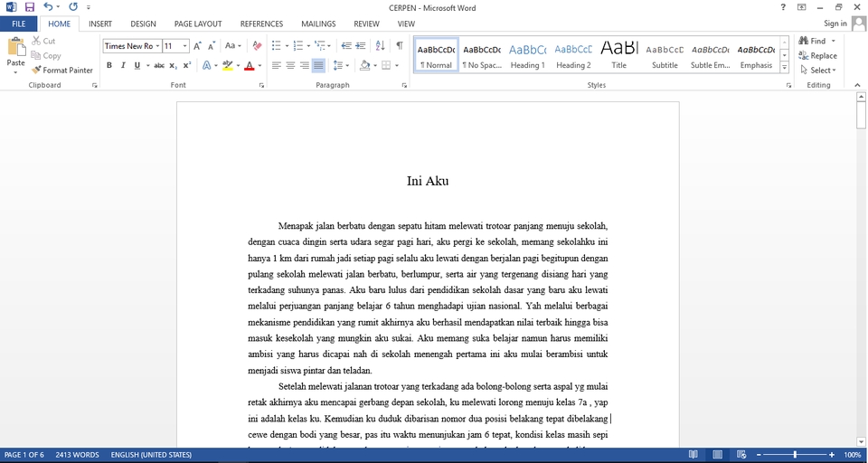Click the zoom slider handle
868x463 pixels.
[795, 455]
